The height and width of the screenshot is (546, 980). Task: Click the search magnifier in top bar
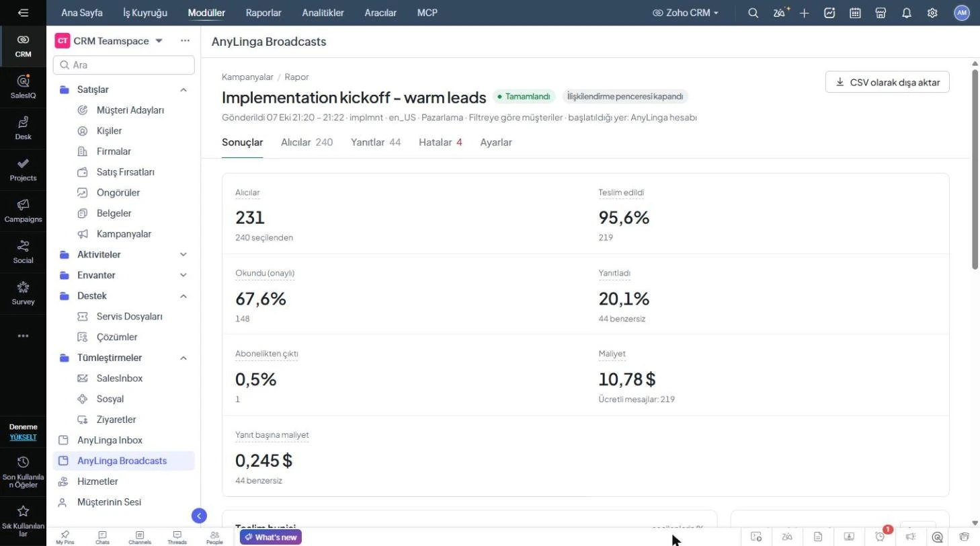pyautogui.click(x=753, y=13)
